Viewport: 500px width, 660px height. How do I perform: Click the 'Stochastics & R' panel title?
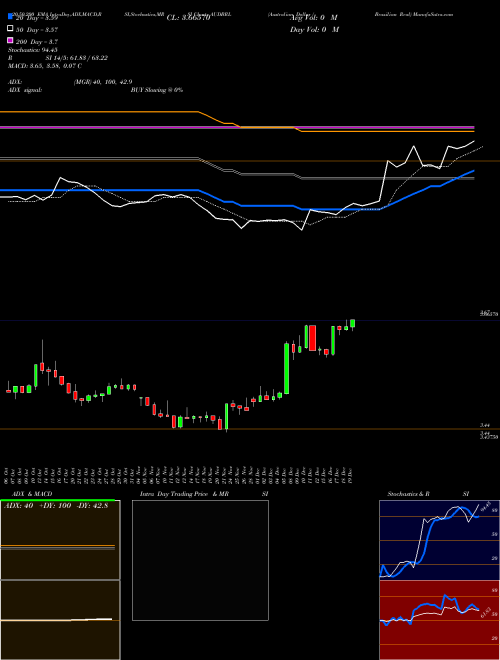(408, 494)
